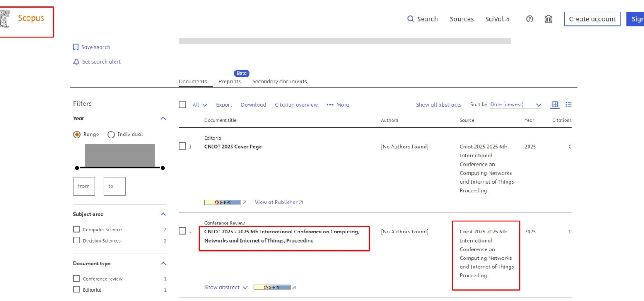Click the Download link
The image size is (644, 301).
click(x=253, y=105)
